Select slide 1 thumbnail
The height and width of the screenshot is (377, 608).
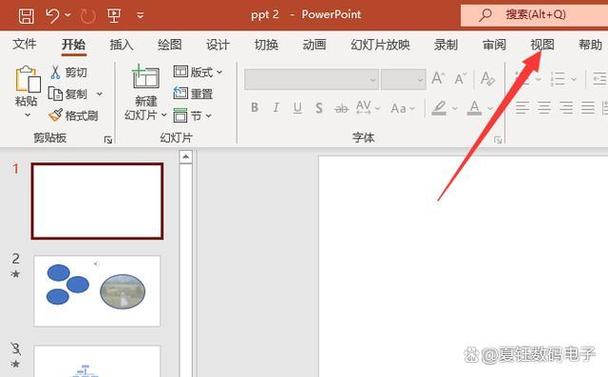point(97,201)
